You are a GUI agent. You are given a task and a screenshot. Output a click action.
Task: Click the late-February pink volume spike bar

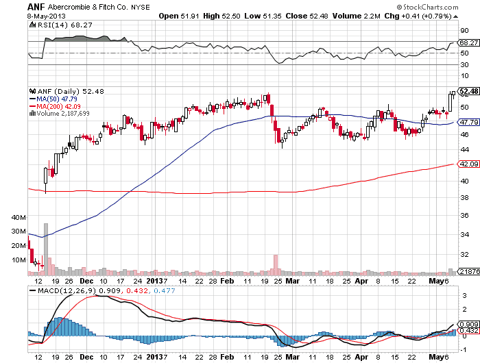(x=276, y=265)
